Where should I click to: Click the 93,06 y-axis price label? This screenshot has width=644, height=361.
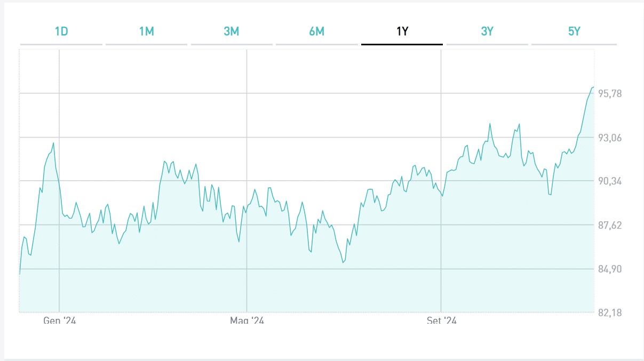point(610,138)
